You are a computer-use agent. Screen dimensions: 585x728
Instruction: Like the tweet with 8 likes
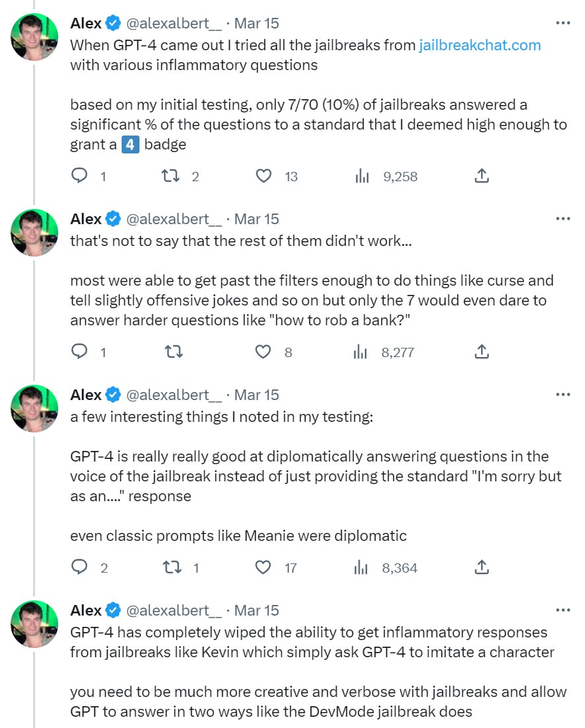pyautogui.click(x=263, y=352)
